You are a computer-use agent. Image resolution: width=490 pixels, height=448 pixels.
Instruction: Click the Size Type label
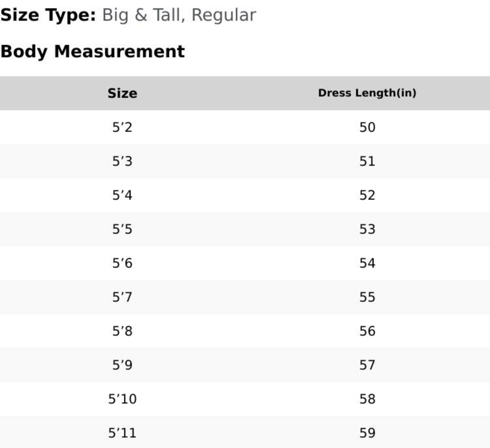[x=48, y=15]
